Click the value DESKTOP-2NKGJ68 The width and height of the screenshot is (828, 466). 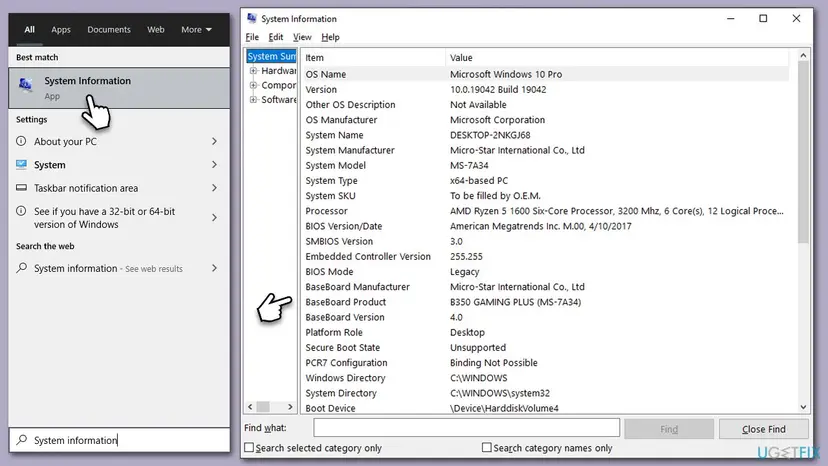coord(490,135)
